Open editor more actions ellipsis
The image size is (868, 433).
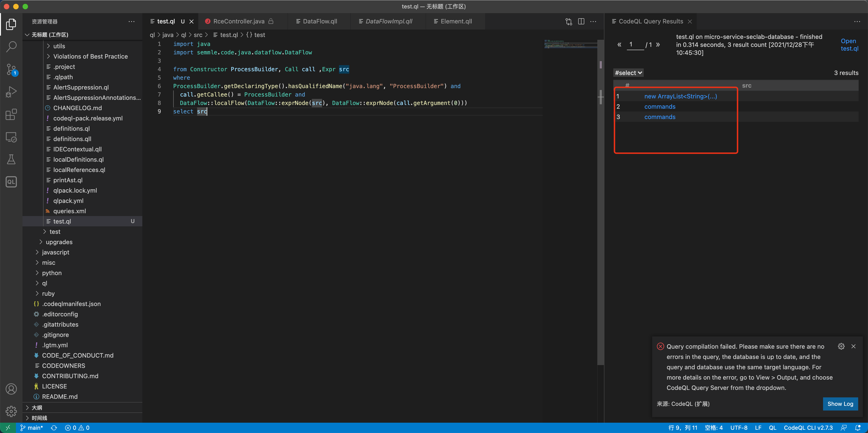pos(593,22)
